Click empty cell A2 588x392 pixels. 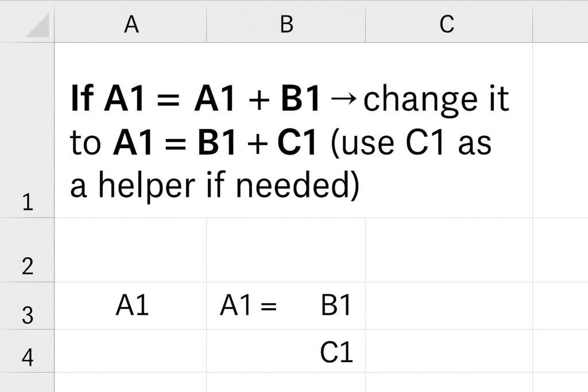click(x=131, y=250)
